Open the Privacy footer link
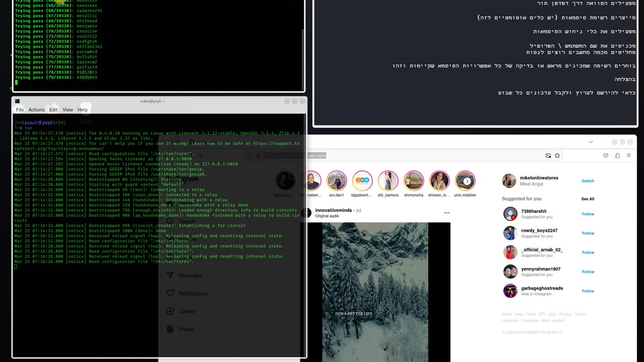644x362 pixels. coord(566,314)
